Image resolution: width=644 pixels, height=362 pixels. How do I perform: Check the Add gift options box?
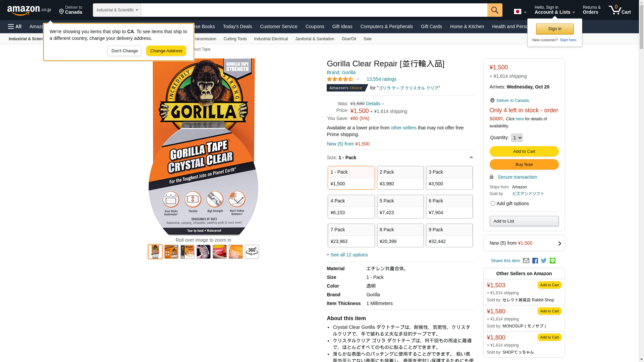(x=493, y=203)
